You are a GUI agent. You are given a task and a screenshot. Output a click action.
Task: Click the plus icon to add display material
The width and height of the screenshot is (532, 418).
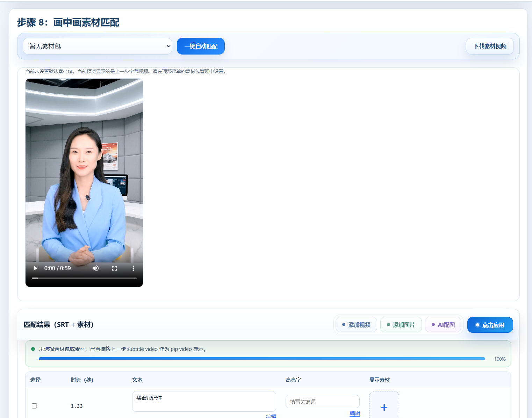pos(384,407)
